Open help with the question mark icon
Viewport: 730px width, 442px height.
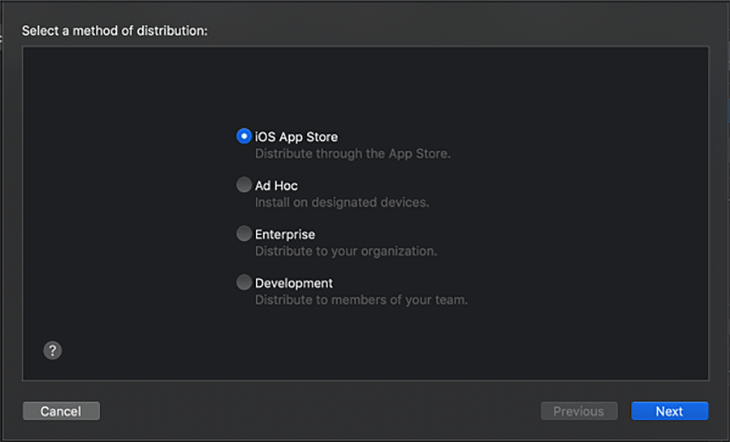(x=53, y=350)
